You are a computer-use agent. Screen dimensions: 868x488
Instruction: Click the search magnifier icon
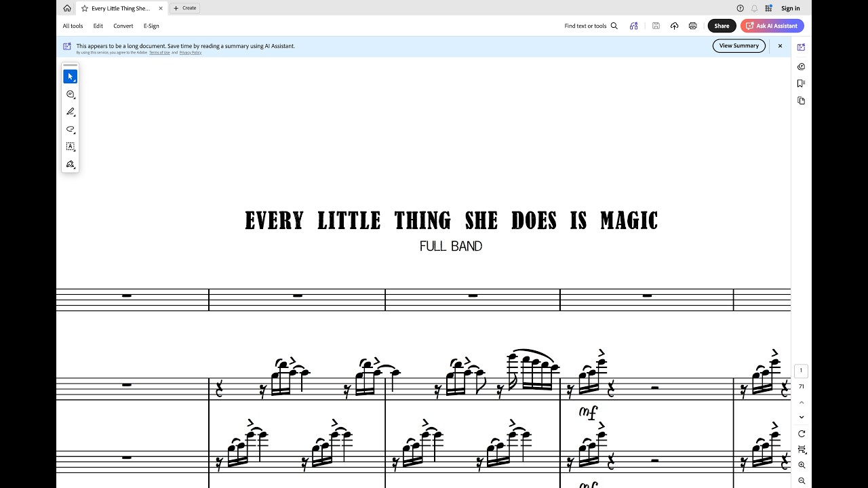(x=614, y=26)
